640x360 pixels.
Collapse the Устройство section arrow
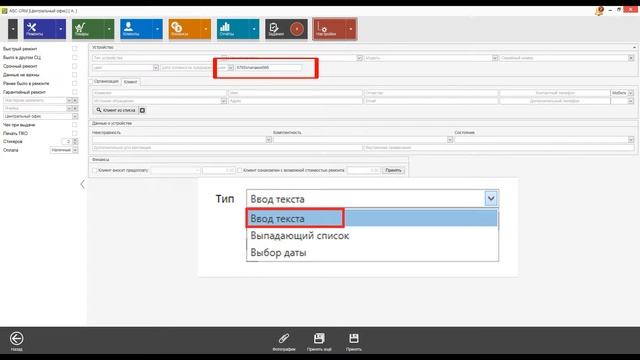click(x=634, y=47)
